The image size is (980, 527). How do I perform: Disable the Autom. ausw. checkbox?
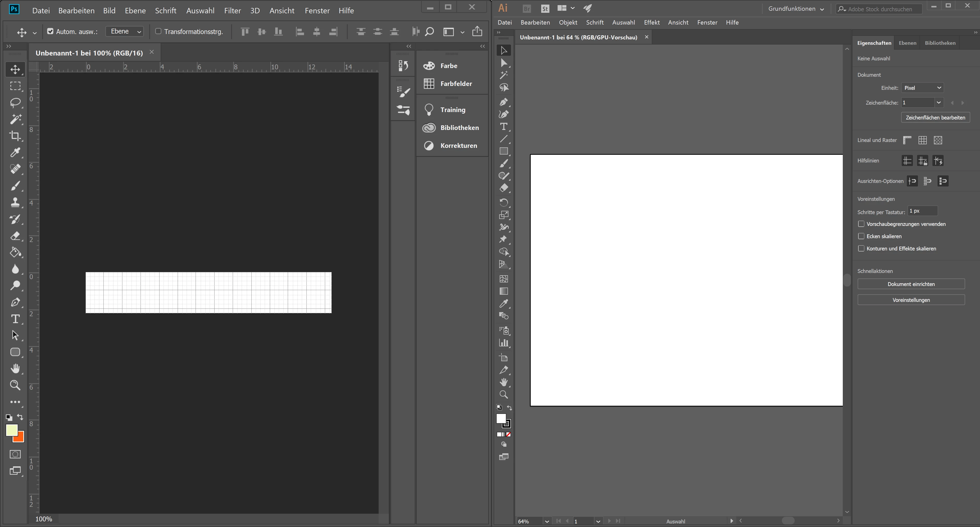[x=50, y=31]
